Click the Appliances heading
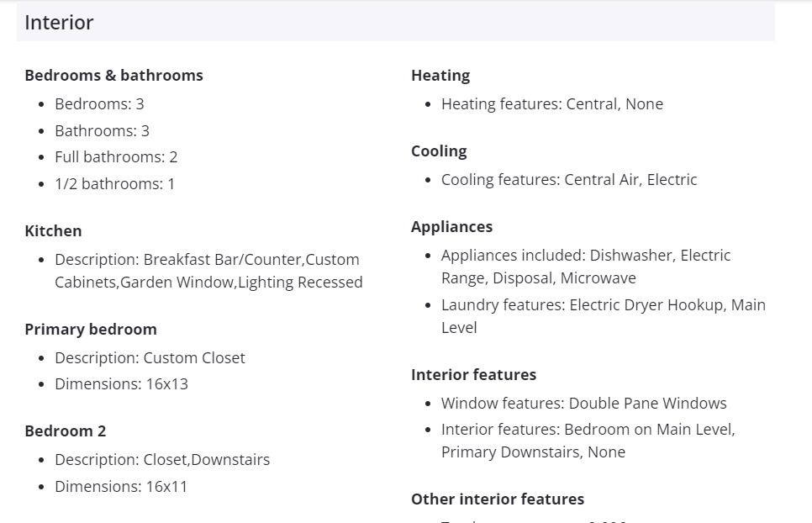This screenshot has width=812, height=523. (x=451, y=227)
